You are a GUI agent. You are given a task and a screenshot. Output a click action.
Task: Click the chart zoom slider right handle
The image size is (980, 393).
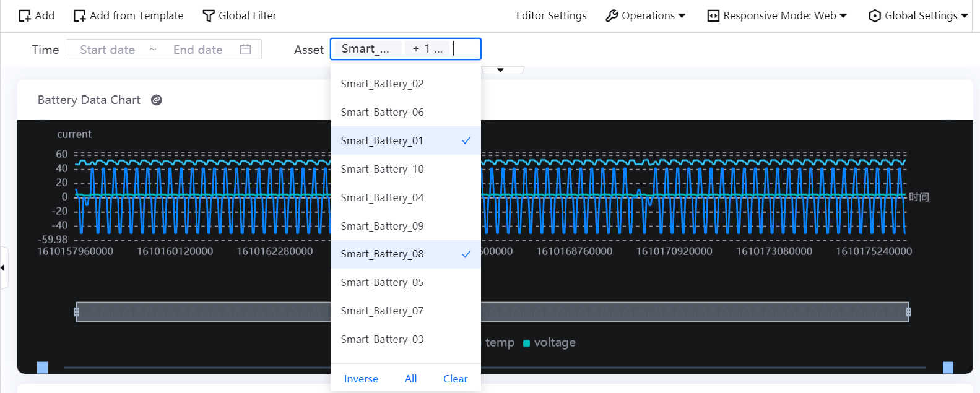pos(908,312)
